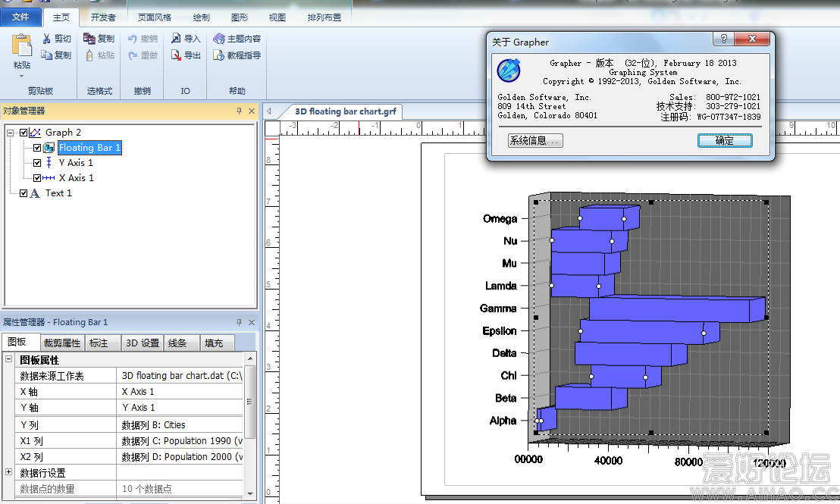Toggle visibility checkbox for Text 1
840x504 pixels.
(x=24, y=193)
